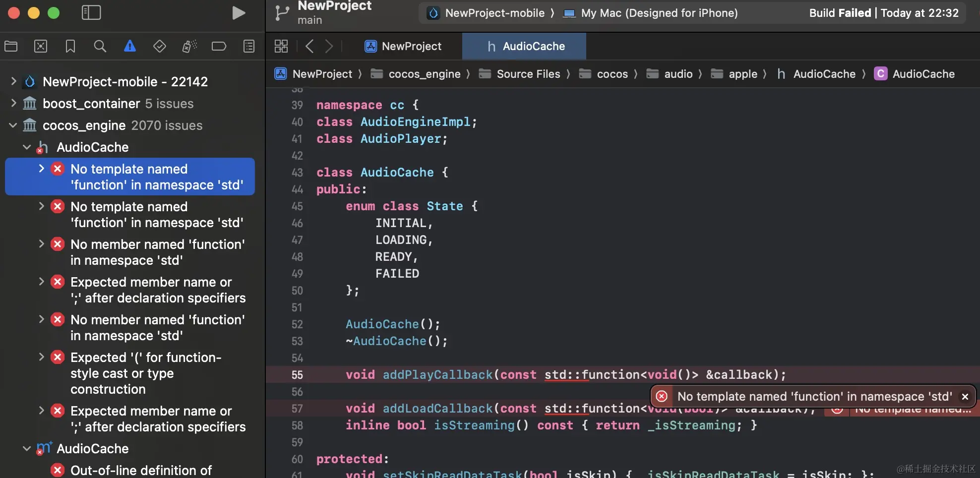Viewport: 980px width, 478px height.
Task: Expand the selected 'No template named' issue
Action: coord(42,169)
